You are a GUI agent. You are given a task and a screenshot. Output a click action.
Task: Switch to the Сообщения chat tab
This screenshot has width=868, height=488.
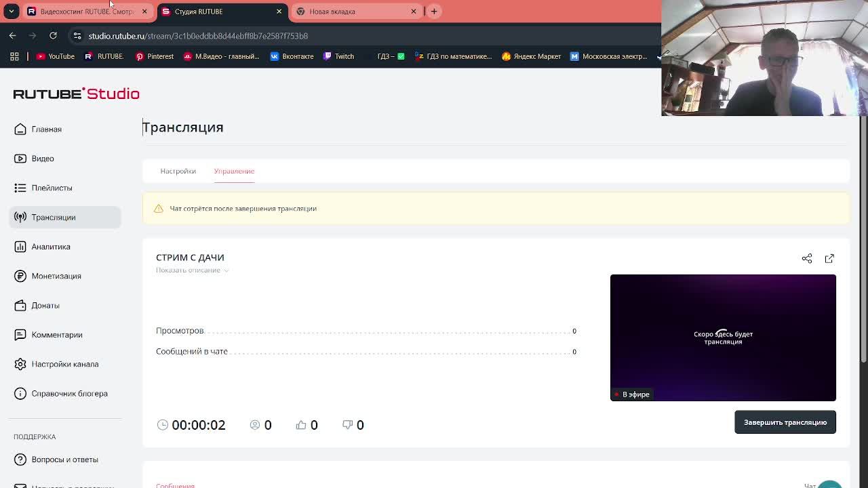[x=175, y=485]
